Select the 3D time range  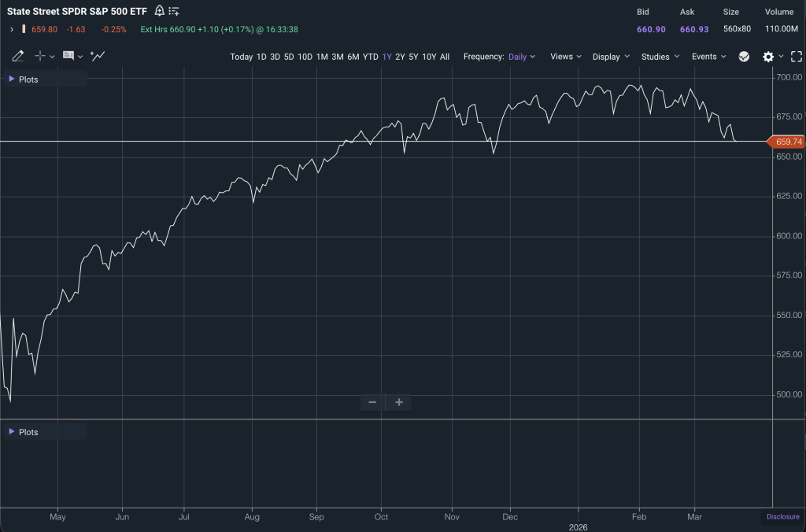[x=275, y=57]
